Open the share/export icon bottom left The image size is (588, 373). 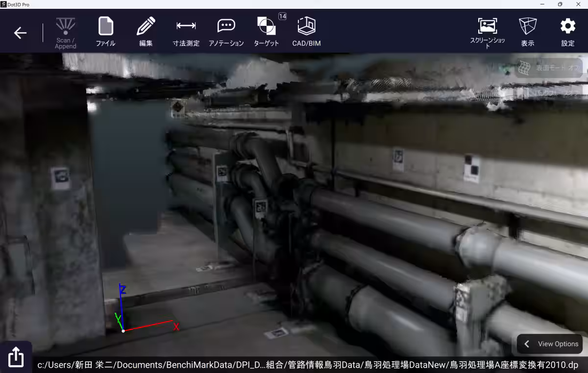tap(16, 356)
